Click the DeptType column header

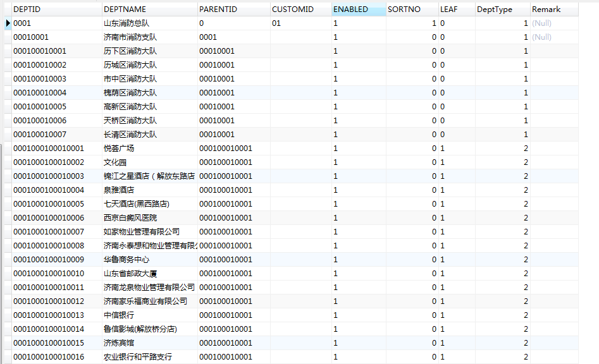(x=503, y=9)
